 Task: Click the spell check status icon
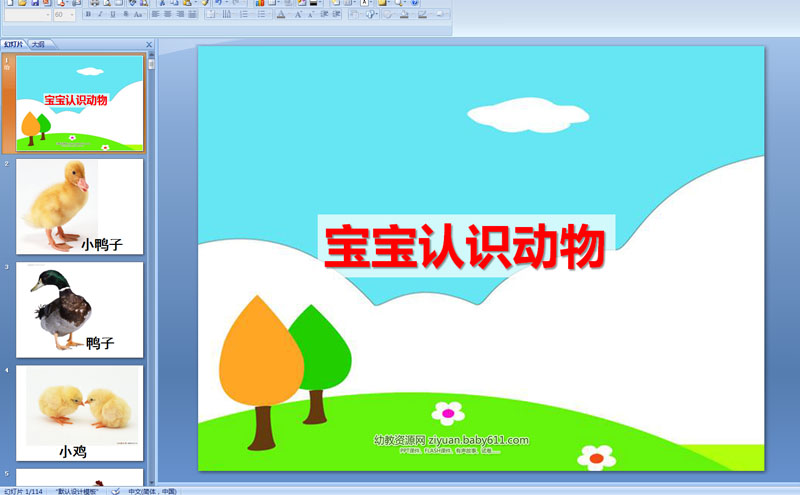(116, 491)
